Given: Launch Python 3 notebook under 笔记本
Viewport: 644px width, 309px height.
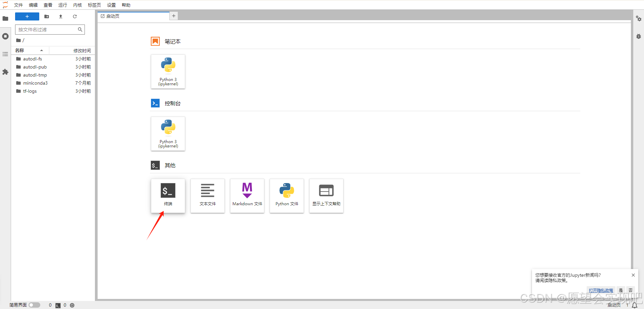Looking at the screenshot, I should point(168,72).
